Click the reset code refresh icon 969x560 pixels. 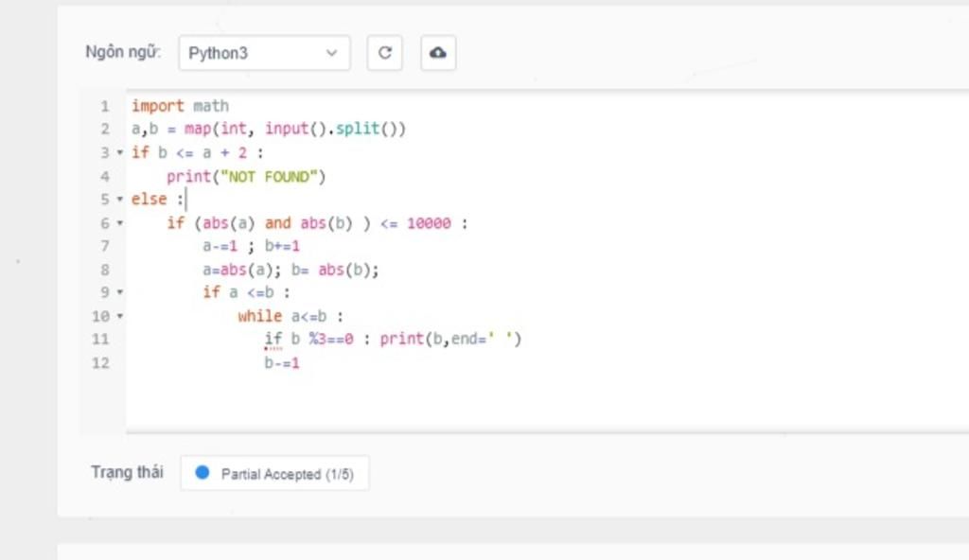384,53
